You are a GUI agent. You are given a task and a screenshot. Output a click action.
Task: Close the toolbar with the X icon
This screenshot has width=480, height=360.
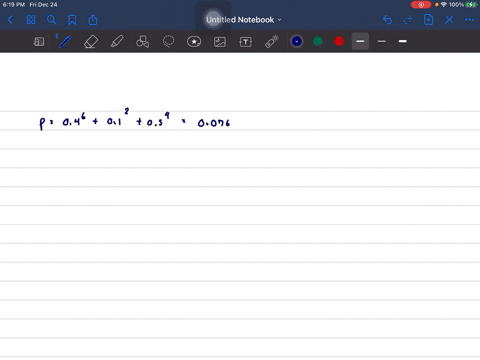449,20
